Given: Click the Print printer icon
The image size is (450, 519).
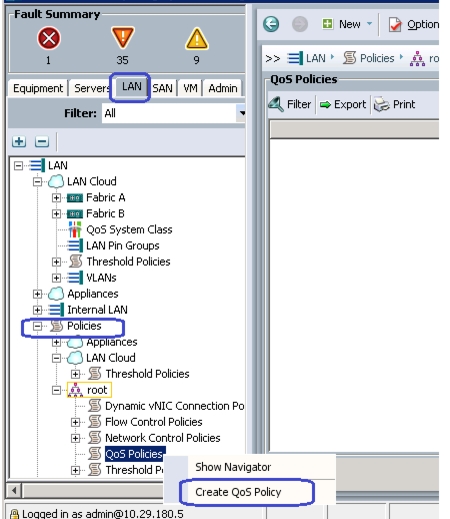Looking at the screenshot, I should pos(382,105).
